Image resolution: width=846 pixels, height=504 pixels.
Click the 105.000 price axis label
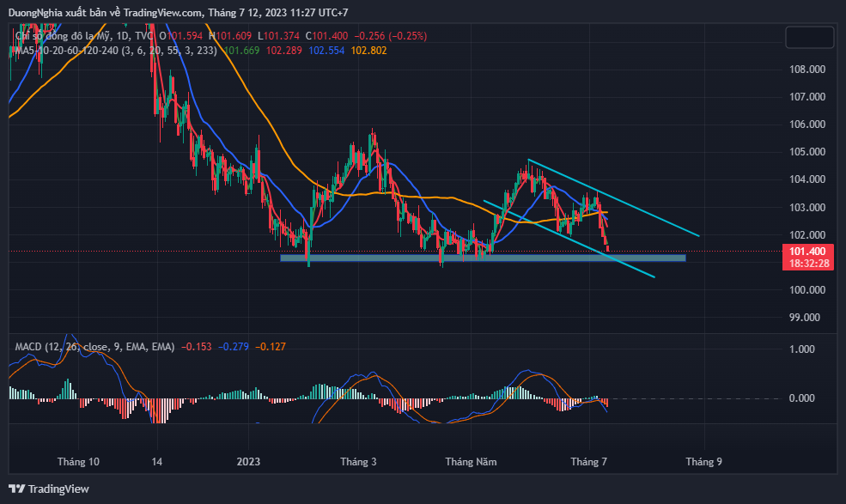[807, 152]
